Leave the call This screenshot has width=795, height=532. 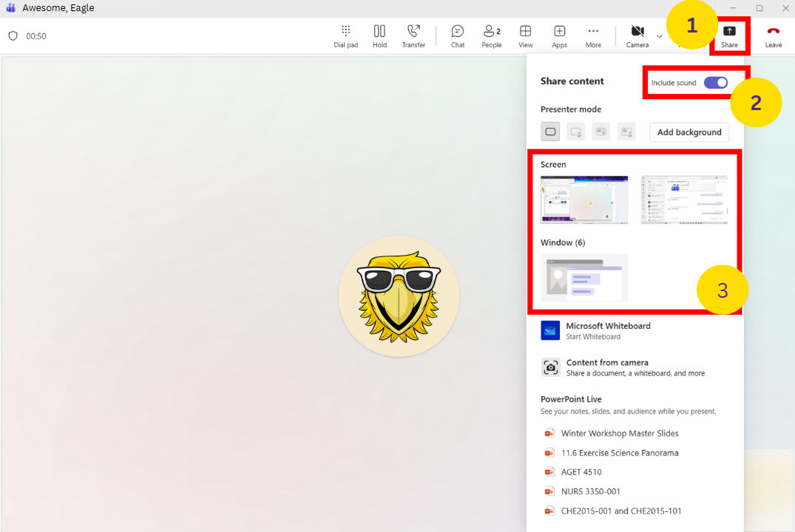pyautogui.click(x=773, y=35)
